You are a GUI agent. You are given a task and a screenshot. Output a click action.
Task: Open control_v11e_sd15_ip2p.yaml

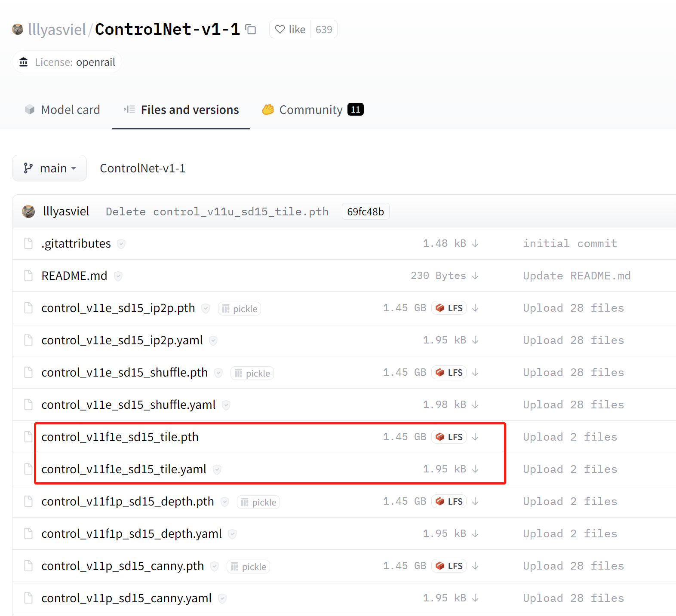tap(122, 340)
